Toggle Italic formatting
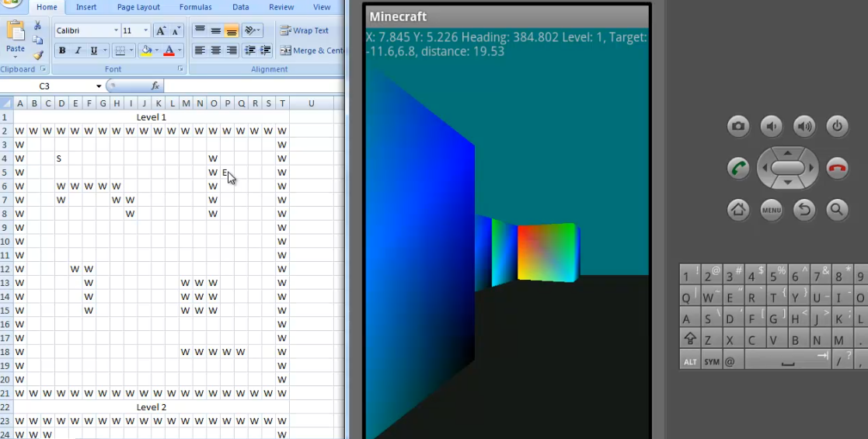868x439 pixels. pyautogui.click(x=78, y=51)
